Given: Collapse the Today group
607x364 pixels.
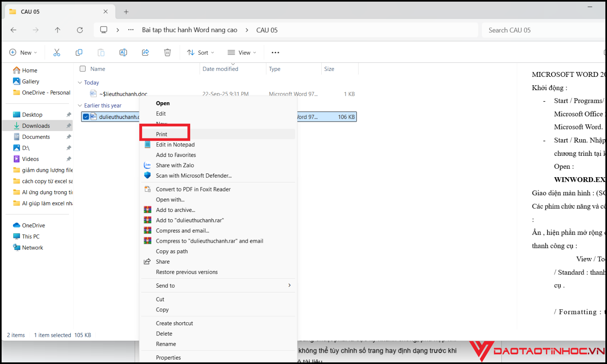Looking at the screenshot, I should (80, 83).
